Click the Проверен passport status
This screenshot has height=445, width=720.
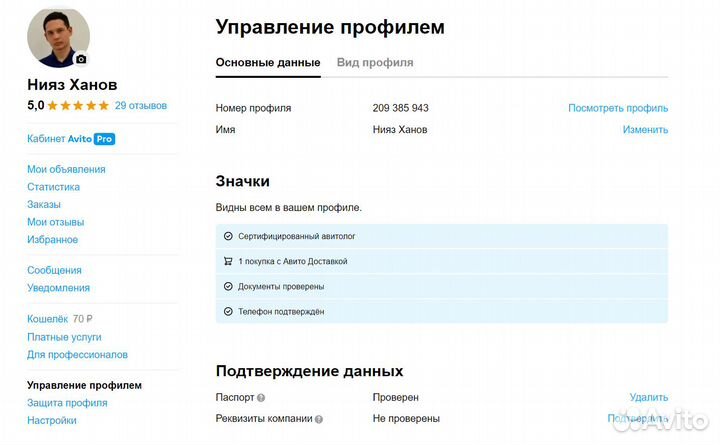[x=395, y=398]
